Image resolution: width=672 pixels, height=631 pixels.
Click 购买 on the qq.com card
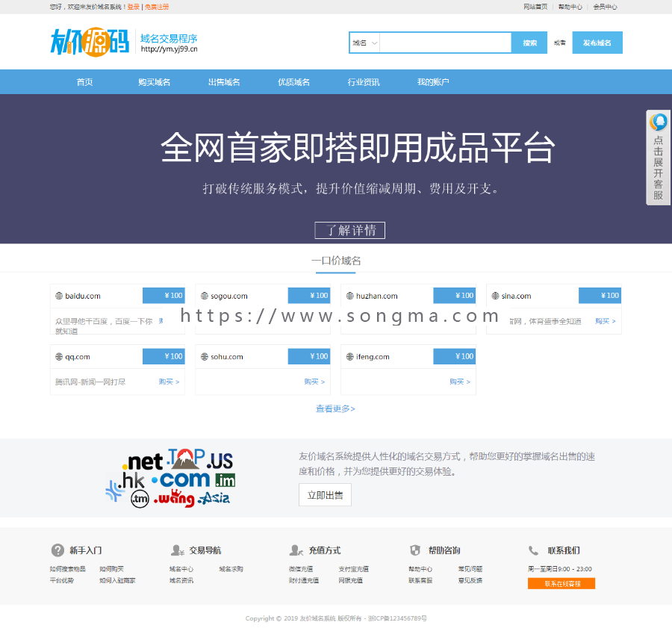(169, 382)
